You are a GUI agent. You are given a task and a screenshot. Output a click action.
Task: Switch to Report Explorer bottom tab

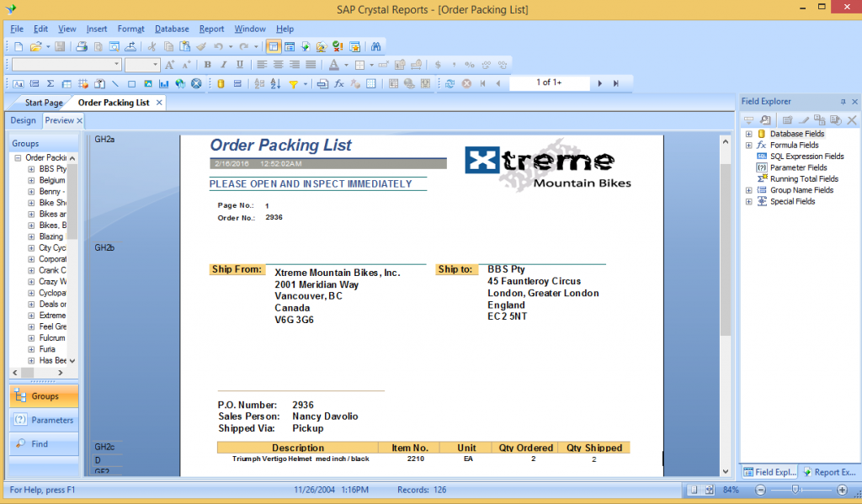pos(829,472)
